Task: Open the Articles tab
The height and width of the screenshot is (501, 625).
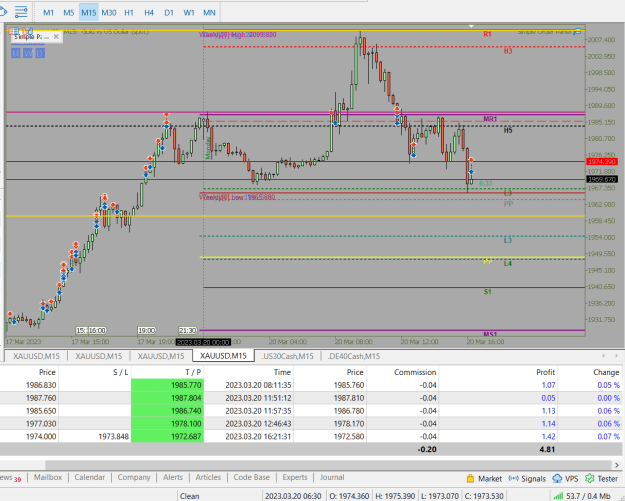Action: click(208, 477)
